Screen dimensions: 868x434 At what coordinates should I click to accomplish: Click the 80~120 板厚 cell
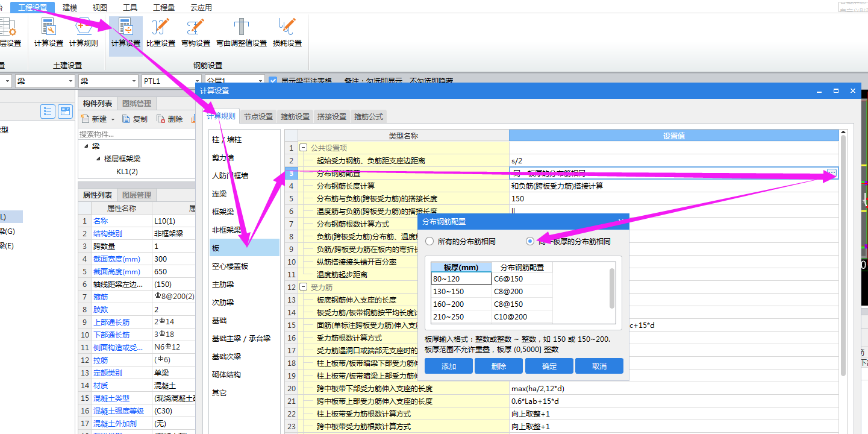pyautogui.click(x=462, y=278)
